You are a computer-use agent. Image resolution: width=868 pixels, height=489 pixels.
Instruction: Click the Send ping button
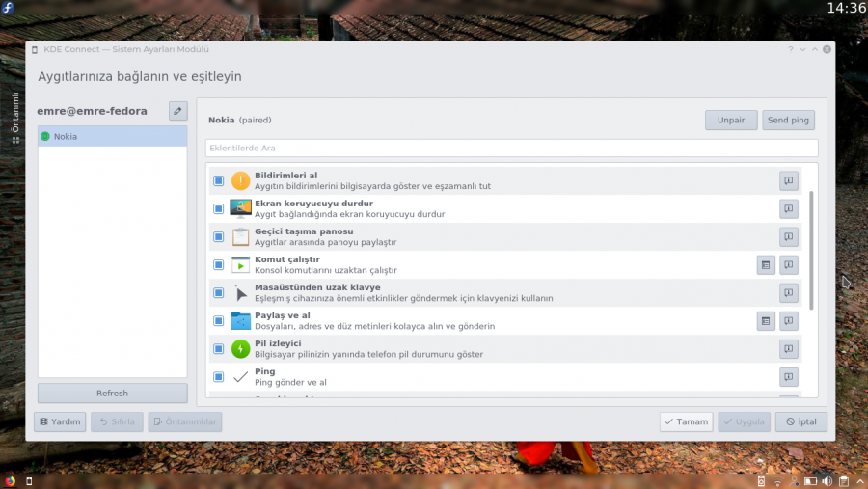(x=788, y=121)
